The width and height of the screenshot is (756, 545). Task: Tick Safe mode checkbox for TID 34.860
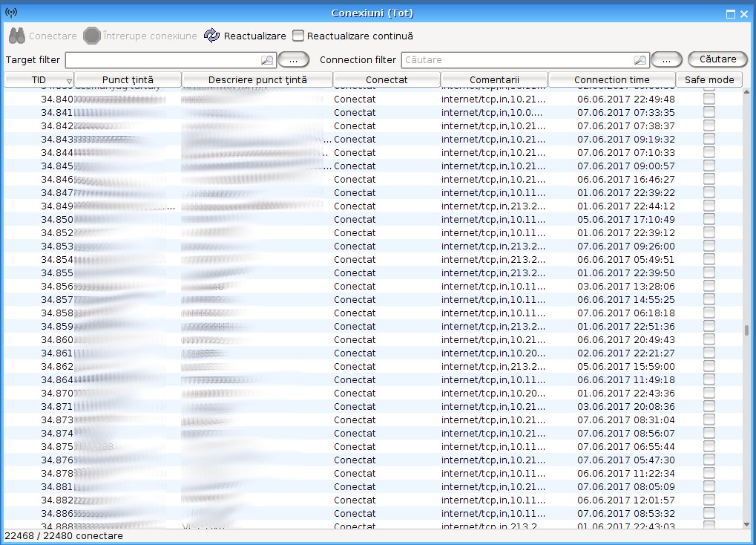709,339
